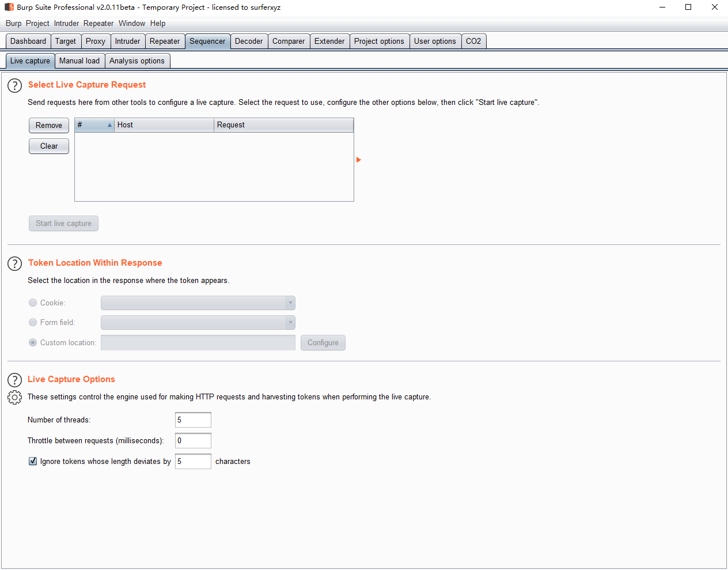This screenshot has width=728, height=570.
Task: Expand the Form field dropdown list
Action: coord(290,323)
